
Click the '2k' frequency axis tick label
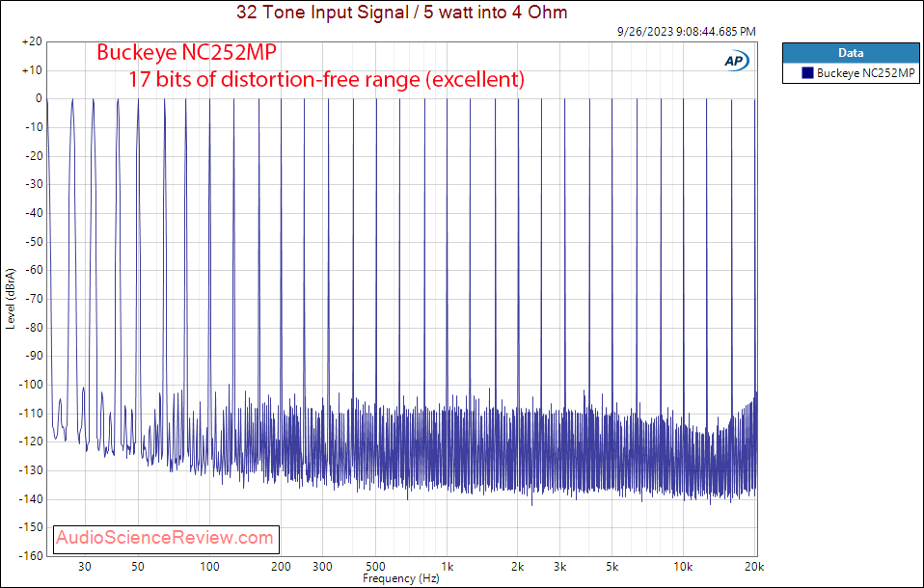coord(518,567)
